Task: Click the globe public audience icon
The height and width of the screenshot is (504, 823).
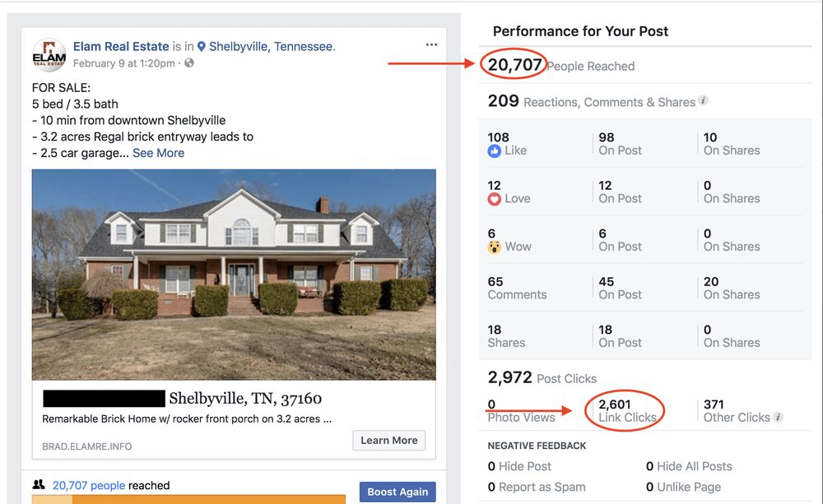Action: (189, 63)
